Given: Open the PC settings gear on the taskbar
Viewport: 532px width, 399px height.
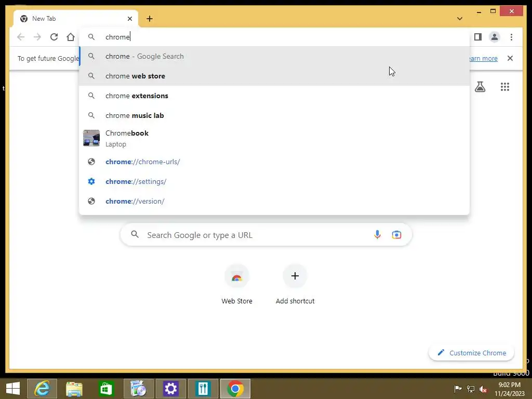Looking at the screenshot, I should tap(170, 389).
